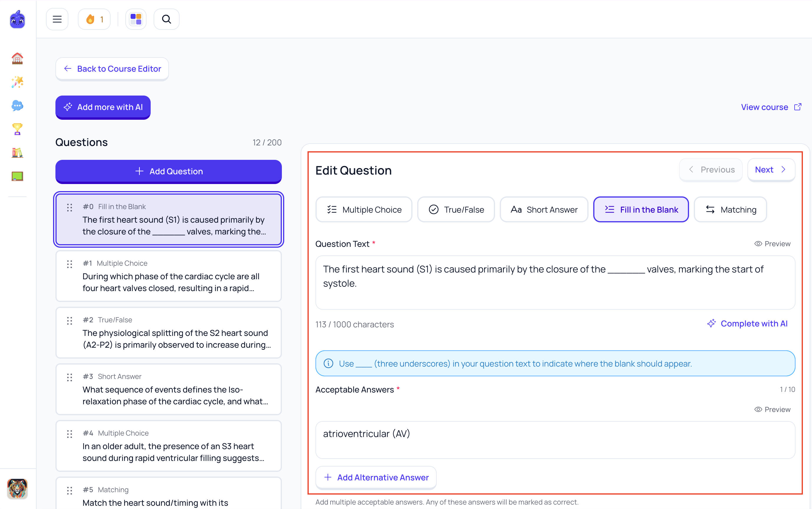Screen dimensions: 812x509
Task: Open the hamburger menu
Action: pyautogui.click(x=57, y=19)
